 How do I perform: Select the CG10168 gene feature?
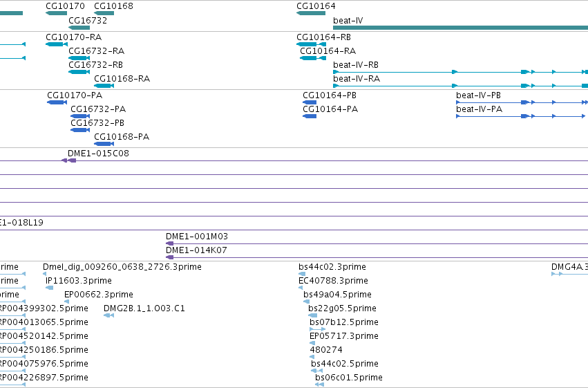pos(104,13)
